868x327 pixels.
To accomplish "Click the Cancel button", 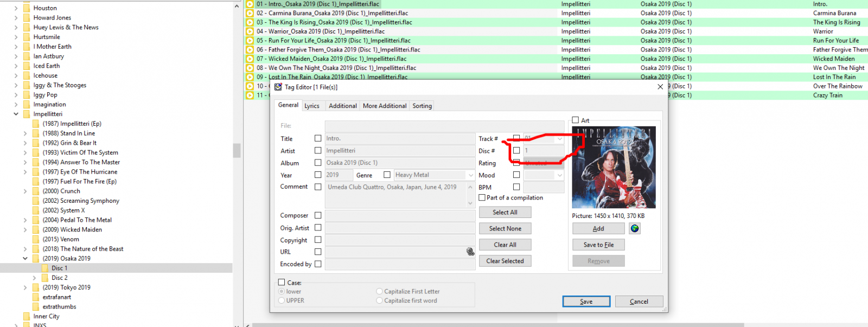I will tap(639, 302).
